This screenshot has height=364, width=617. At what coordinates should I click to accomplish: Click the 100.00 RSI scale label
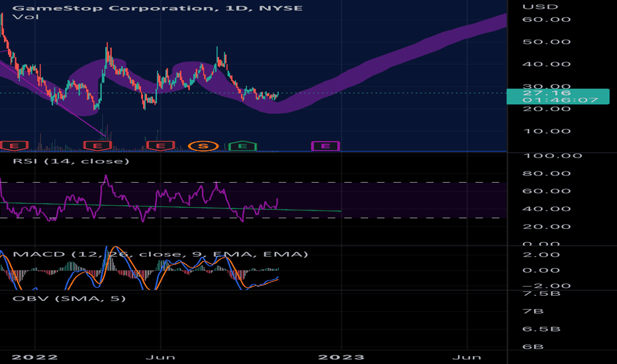[552, 156]
